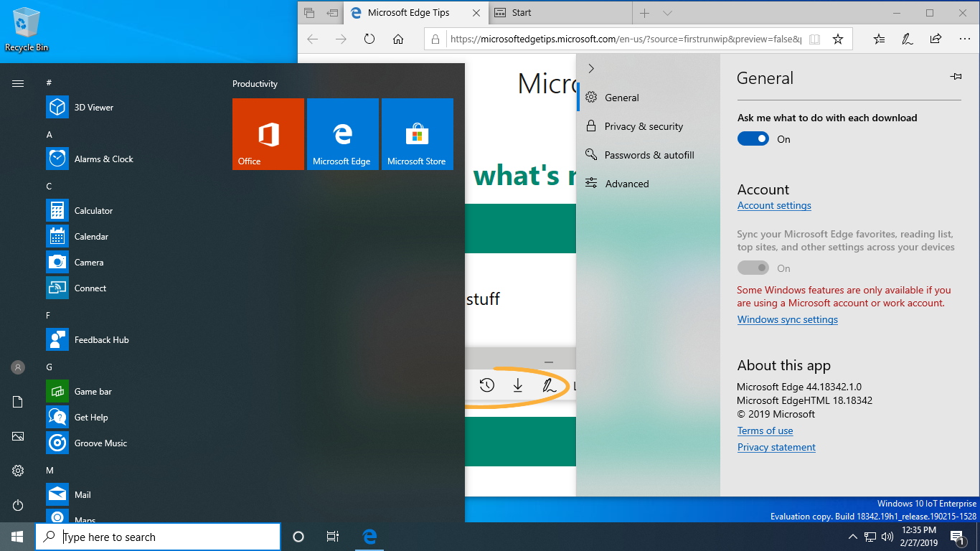980x551 pixels.
Task: Open the Tabs you've set aside icon
Action: click(309, 13)
